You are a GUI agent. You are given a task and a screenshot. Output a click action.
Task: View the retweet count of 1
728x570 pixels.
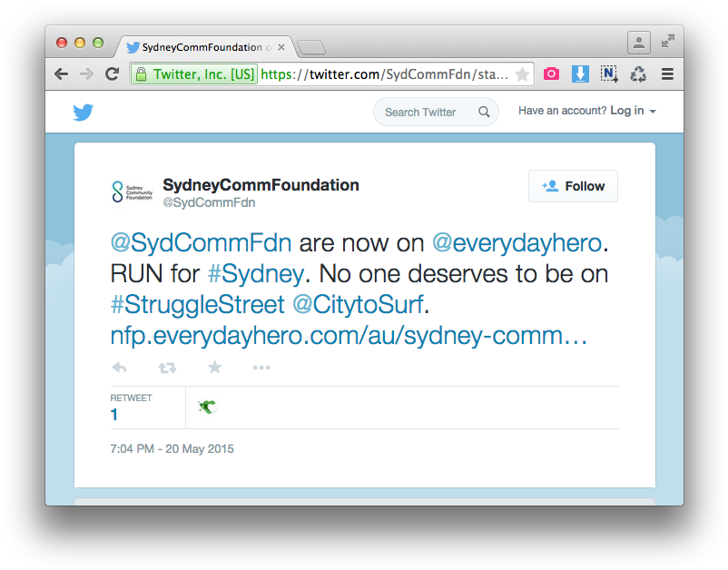[113, 415]
